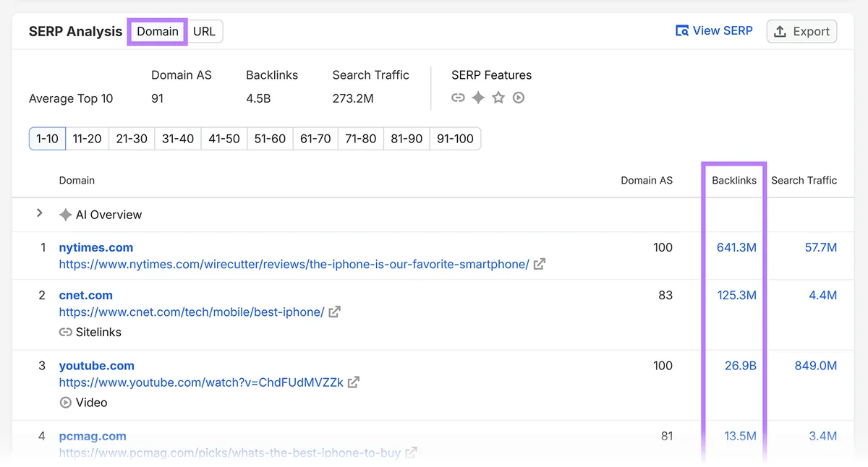The image size is (868, 467).
Task: Select the 41-50 results range
Action: tap(224, 139)
